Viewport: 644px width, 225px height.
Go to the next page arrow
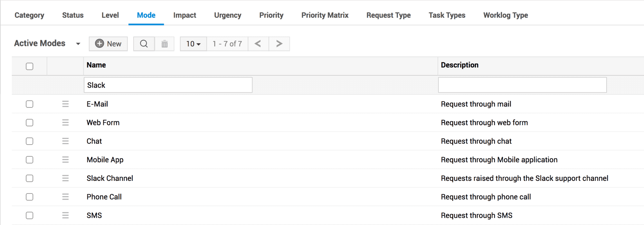279,43
